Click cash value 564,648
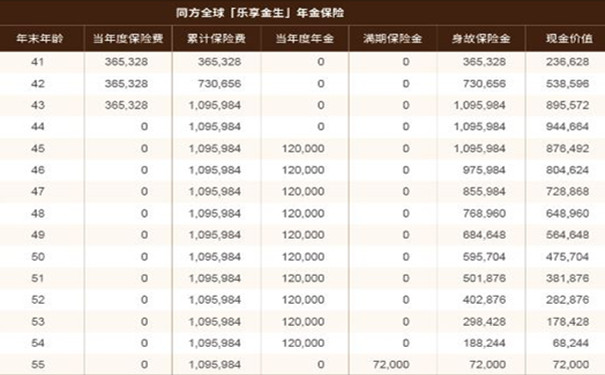The width and height of the screenshot is (605, 375). [x=568, y=235]
